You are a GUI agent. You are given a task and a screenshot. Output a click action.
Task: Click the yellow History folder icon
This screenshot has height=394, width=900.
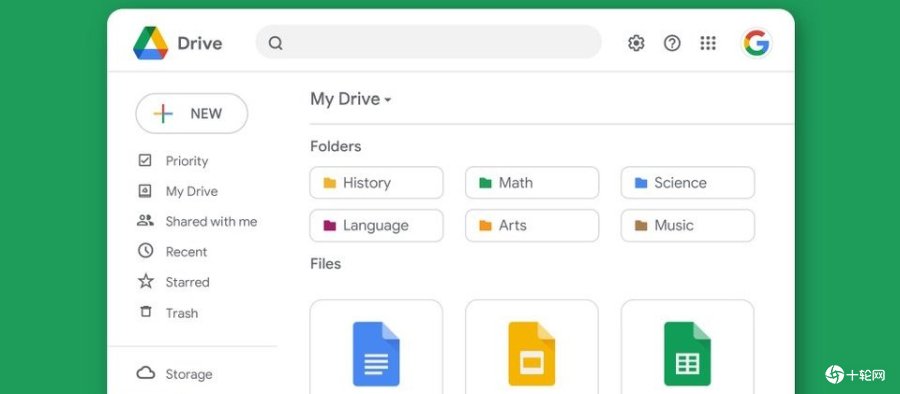pos(329,183)
